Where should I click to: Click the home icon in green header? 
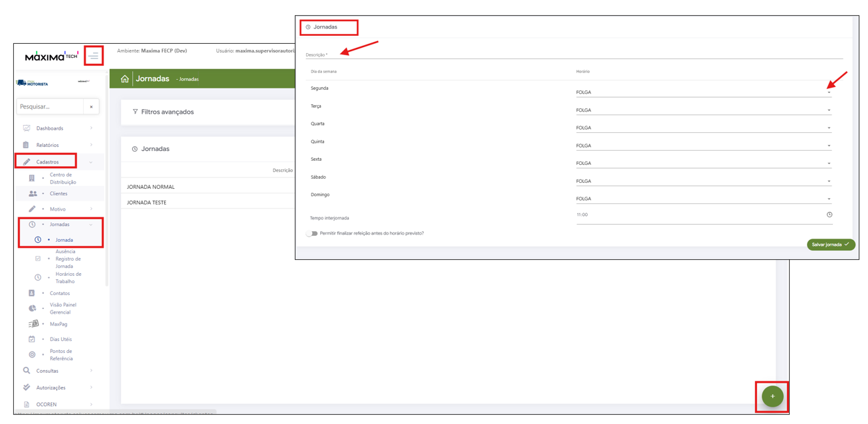(124, 78)
